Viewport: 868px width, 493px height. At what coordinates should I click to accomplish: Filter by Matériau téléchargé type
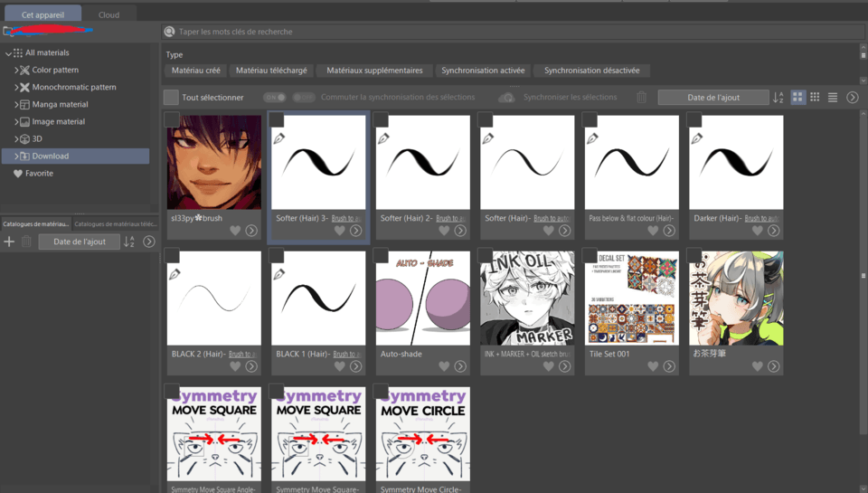click(x=271, y=71)
